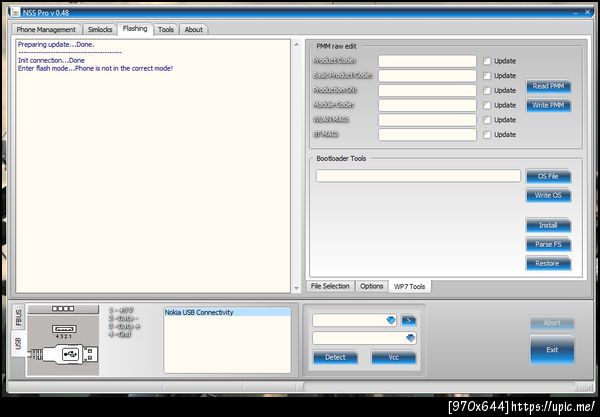600x417 pixels.
Task: Open the Phone Management tab
Action: [46, 29]
